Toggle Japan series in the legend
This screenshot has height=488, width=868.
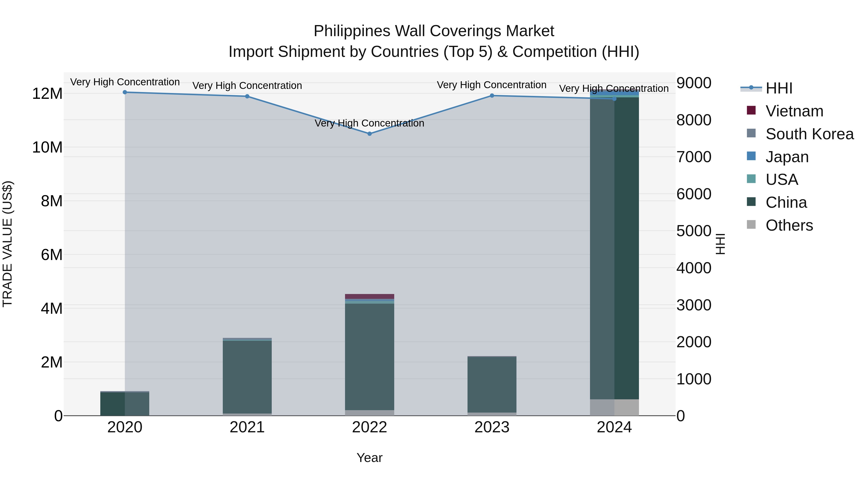point(777,157)
